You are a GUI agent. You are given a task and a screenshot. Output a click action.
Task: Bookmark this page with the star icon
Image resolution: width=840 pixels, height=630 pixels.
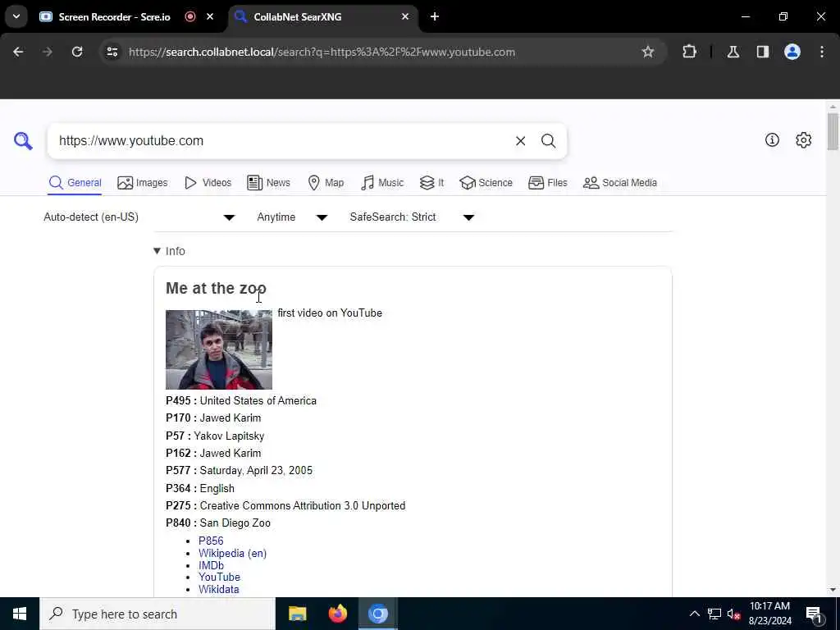click(648, 52)
